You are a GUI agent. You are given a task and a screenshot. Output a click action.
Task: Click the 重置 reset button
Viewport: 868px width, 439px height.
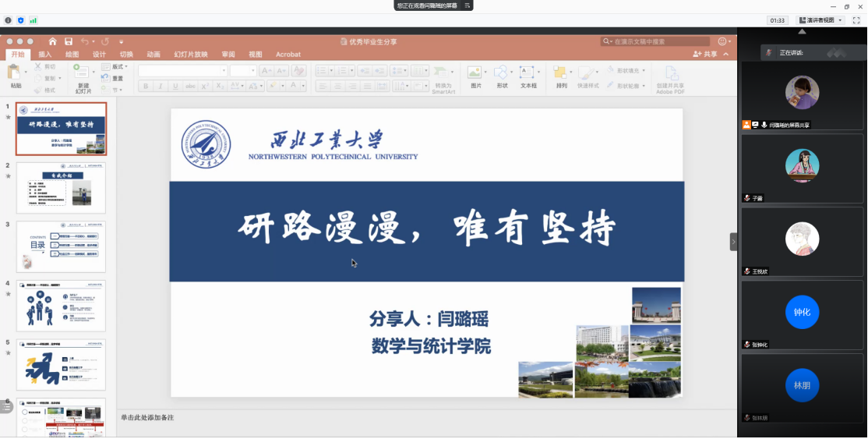(x=113, y=79)
